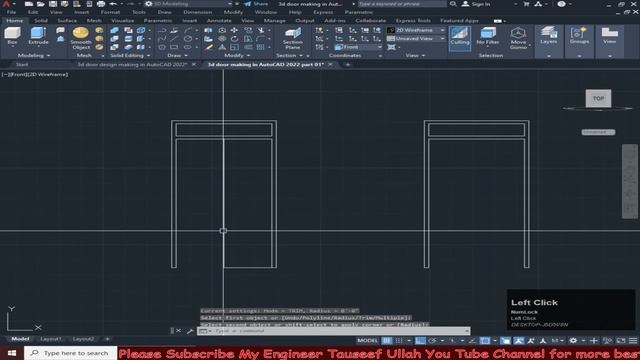Click the Save icon in quick access toolbar
640x360 pixels.
pyautogui.click(x=53, y=4)
